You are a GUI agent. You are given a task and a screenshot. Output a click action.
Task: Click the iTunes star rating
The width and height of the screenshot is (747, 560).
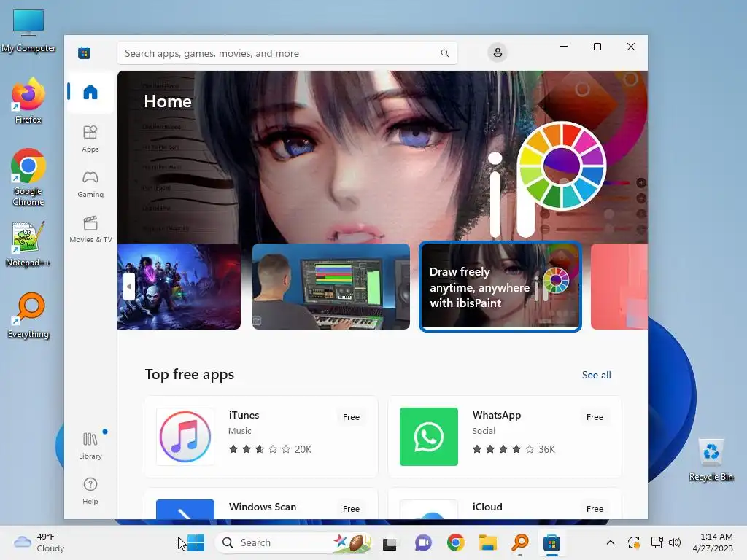click(260, 449)
